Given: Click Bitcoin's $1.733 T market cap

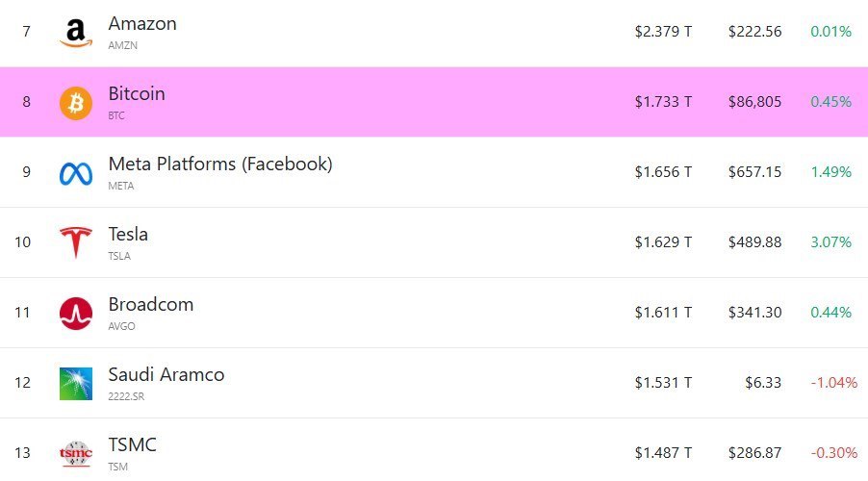Looking at the screenshot, I should (663, 101).
